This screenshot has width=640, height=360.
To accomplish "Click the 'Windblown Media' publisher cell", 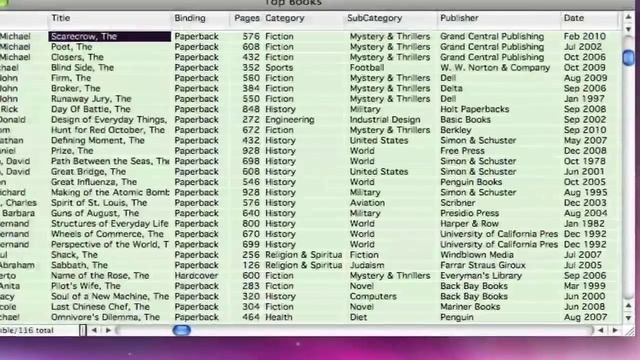I will pos(477,255).
